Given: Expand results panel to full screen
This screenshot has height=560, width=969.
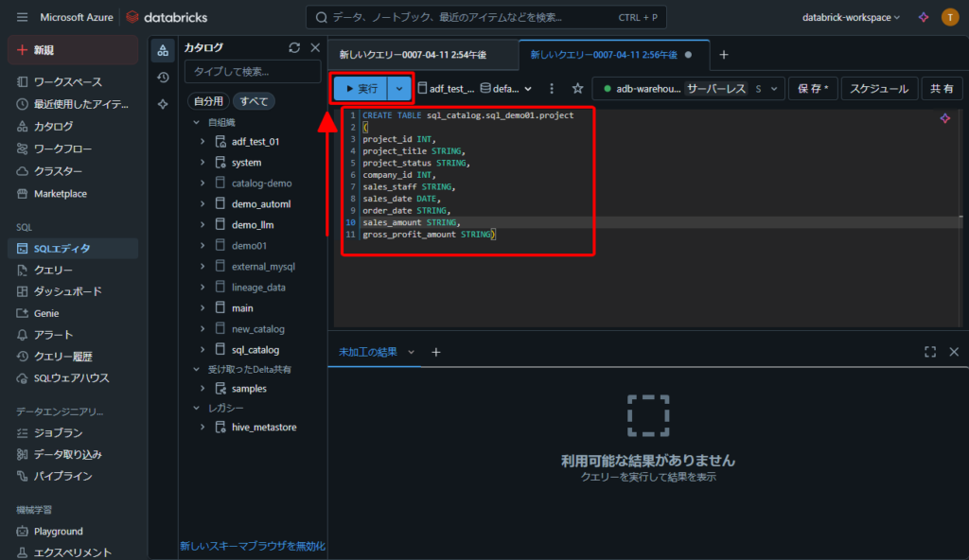Looking at the screenshot, I should click(930, 352).
